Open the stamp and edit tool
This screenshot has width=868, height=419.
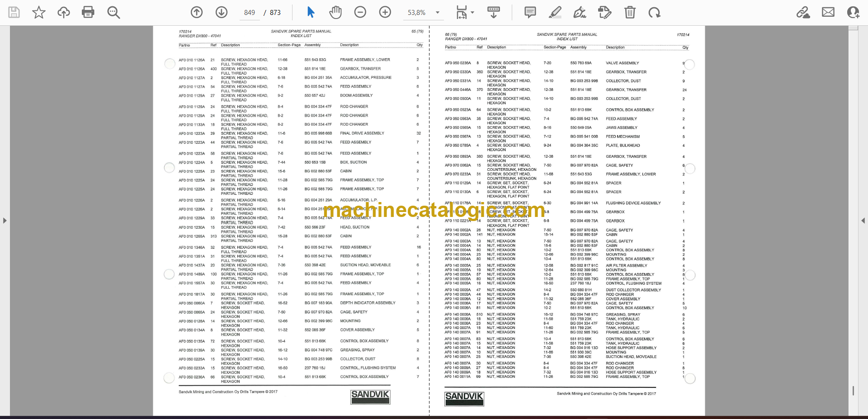[605, 12]
